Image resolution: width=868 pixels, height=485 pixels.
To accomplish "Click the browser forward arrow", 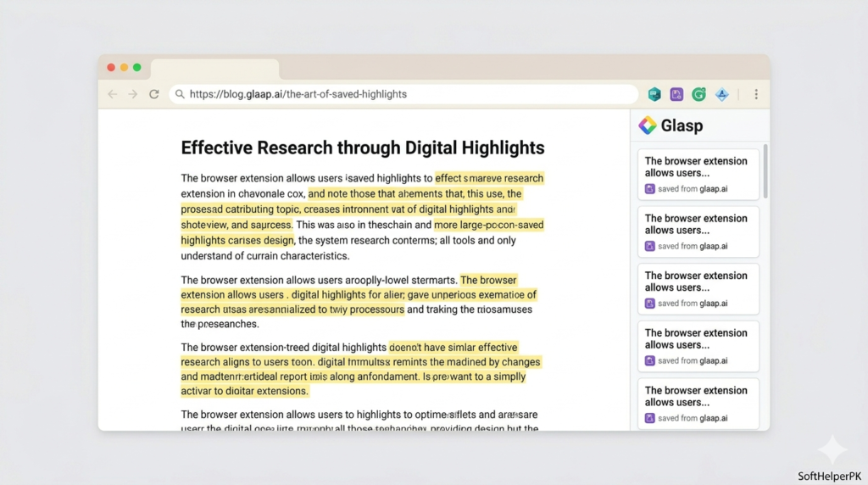I will (133, 94).
